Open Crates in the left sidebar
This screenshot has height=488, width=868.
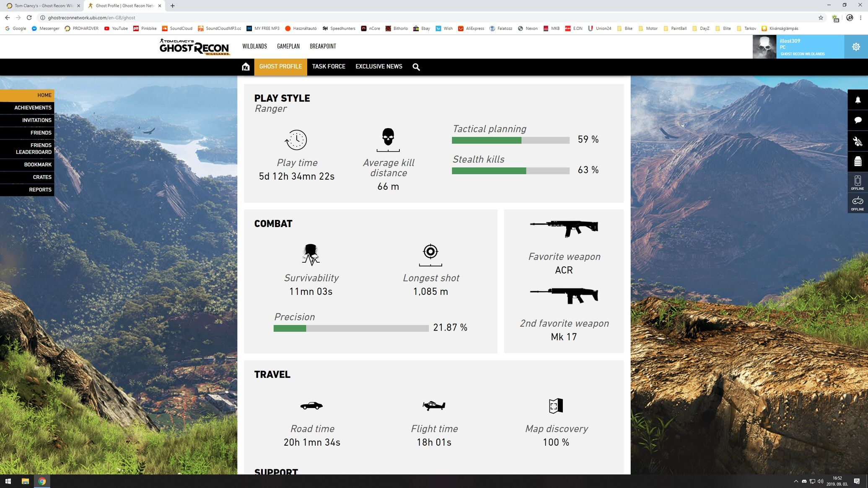tap(27, 177)
